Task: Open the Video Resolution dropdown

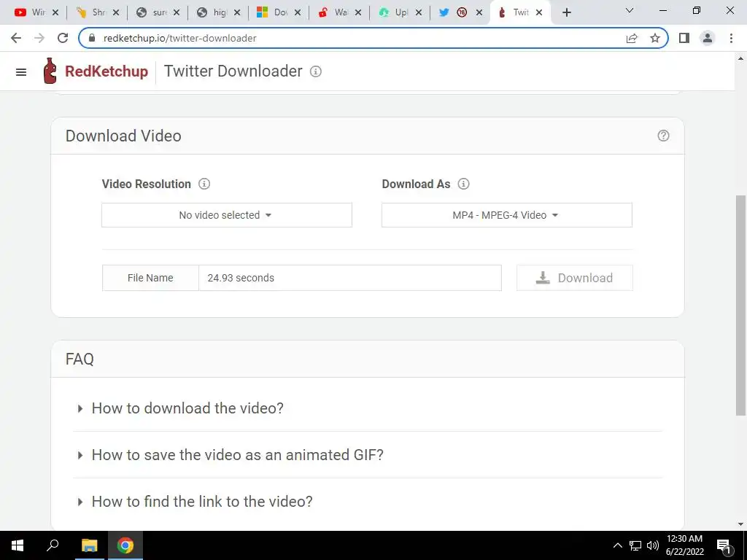Action: coord(227,215)
